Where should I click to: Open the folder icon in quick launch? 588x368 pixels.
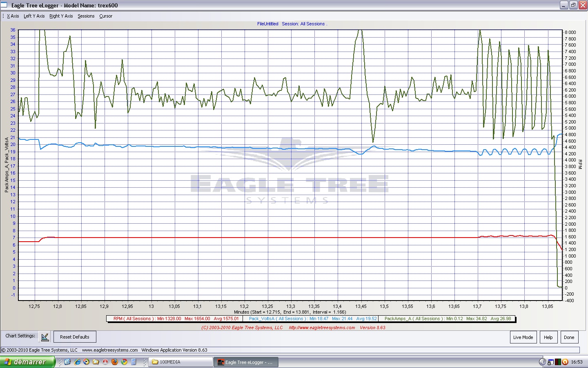96,362
